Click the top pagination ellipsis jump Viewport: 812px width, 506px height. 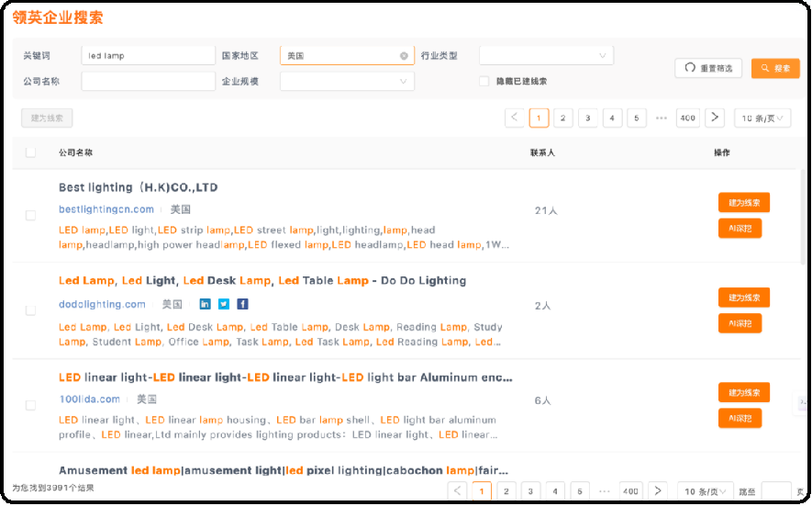[662, 118]
